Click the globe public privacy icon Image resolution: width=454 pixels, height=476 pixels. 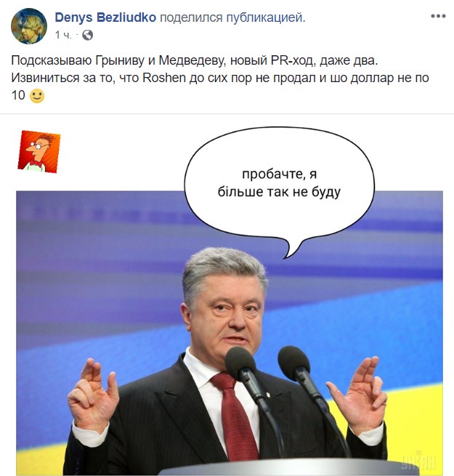[x=88, y=35]
